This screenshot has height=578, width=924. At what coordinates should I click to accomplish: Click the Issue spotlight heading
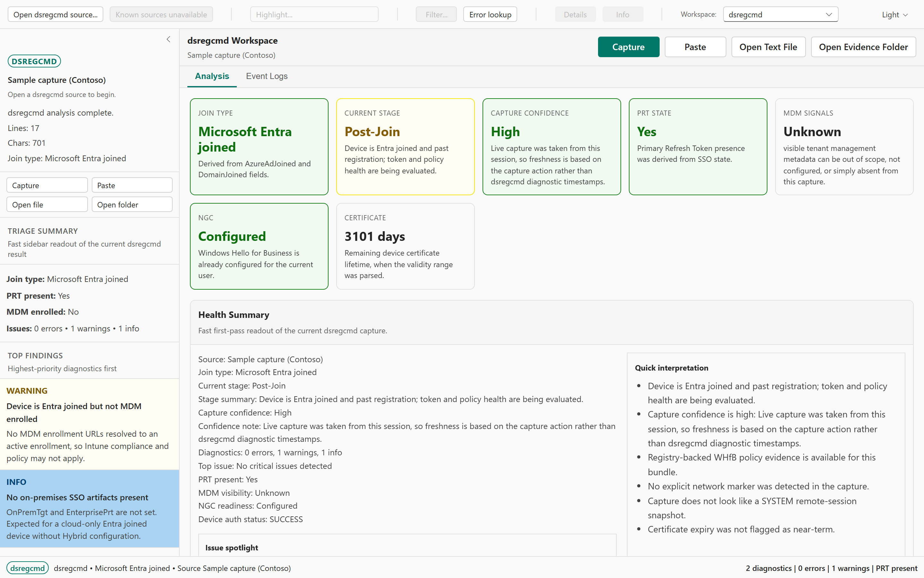coord(232,548)
